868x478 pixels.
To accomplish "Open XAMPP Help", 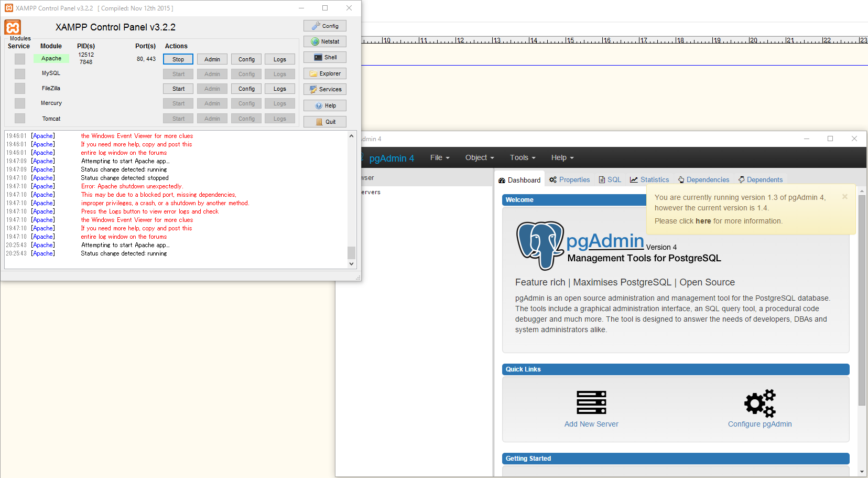I will [x=324, y=105].
